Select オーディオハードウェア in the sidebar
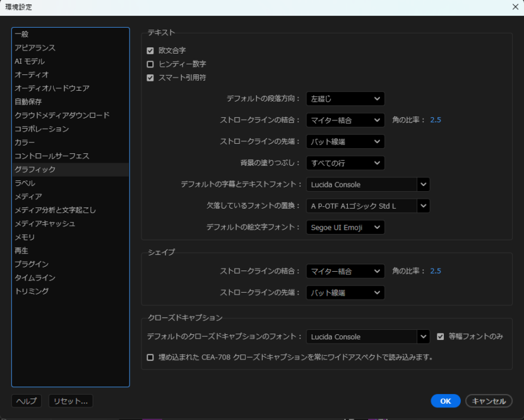Viewport: 524px width, 420px height. tap(52, 88)
